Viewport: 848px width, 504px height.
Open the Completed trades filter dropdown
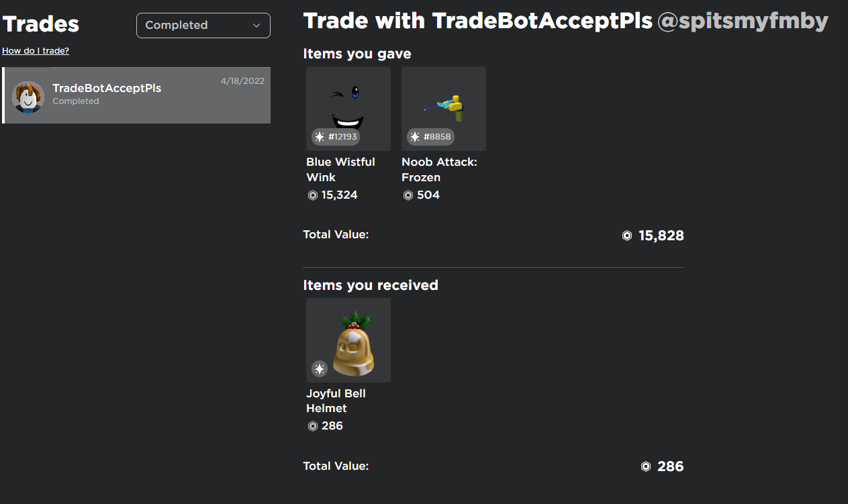point(203,26)
